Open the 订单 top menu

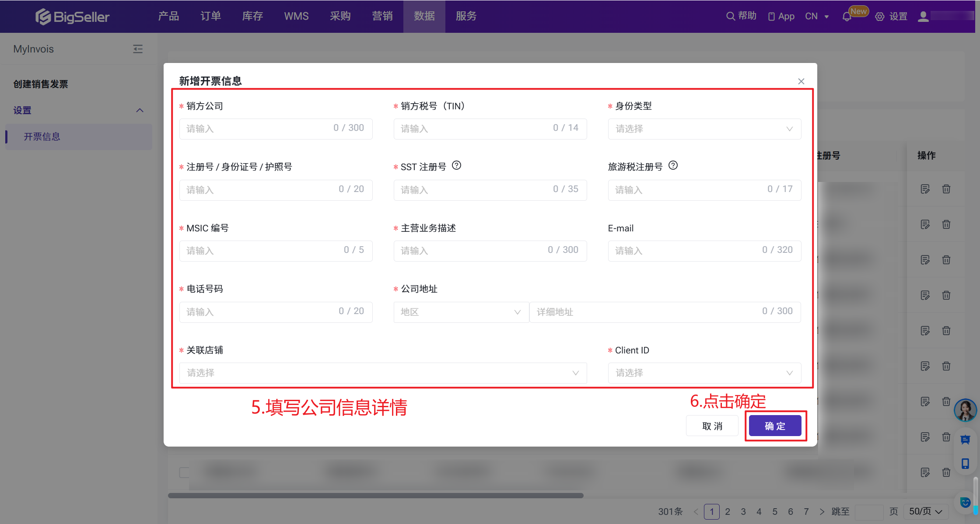[210, 16]
